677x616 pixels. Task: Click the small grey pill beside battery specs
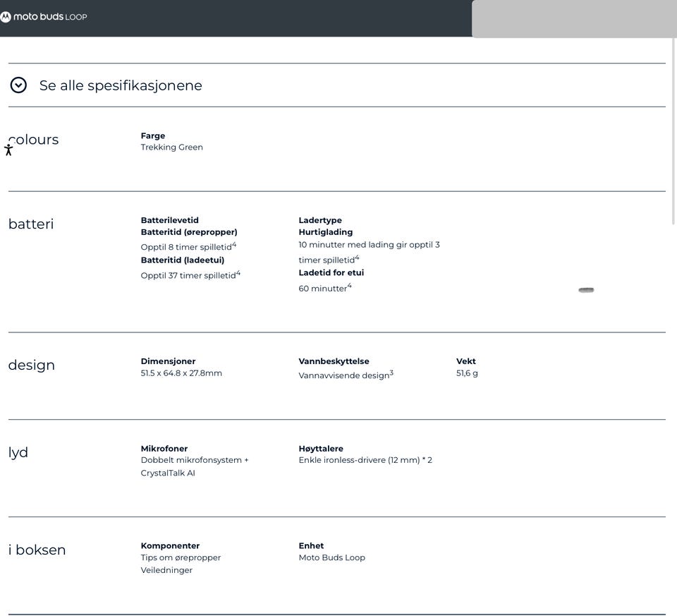coord(586,290)
